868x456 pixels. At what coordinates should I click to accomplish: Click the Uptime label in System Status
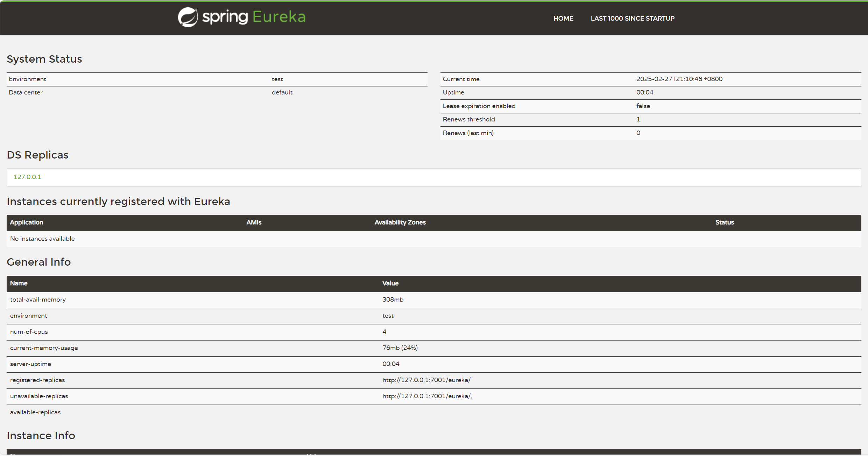[x=453, y=92]
